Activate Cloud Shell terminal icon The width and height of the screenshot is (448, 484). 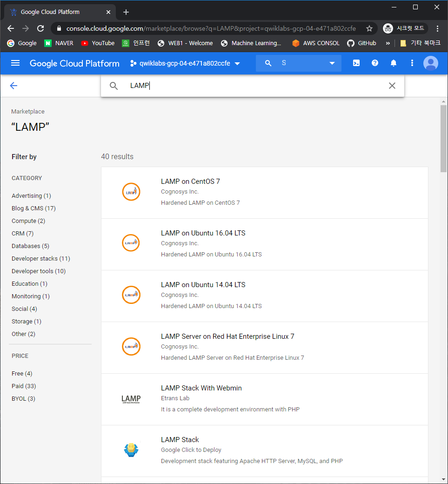[x=356, y=63]
